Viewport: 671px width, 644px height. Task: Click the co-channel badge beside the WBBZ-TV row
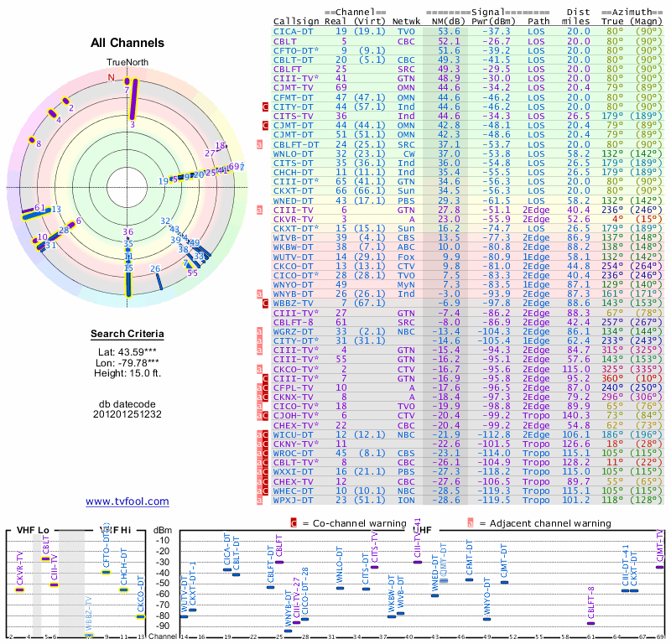coord(265,304)
